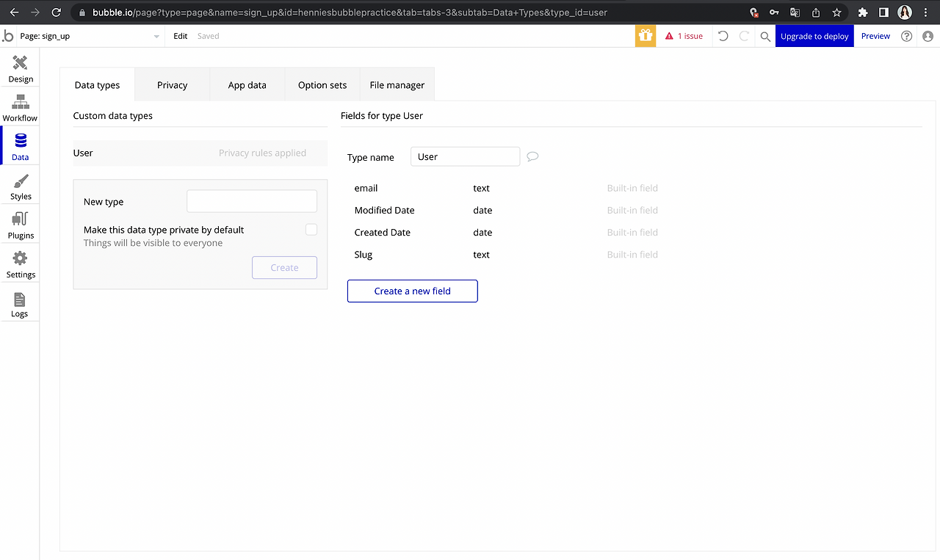Click the browser forward arrow
940x560 pixels.
(x=35, y=12)
